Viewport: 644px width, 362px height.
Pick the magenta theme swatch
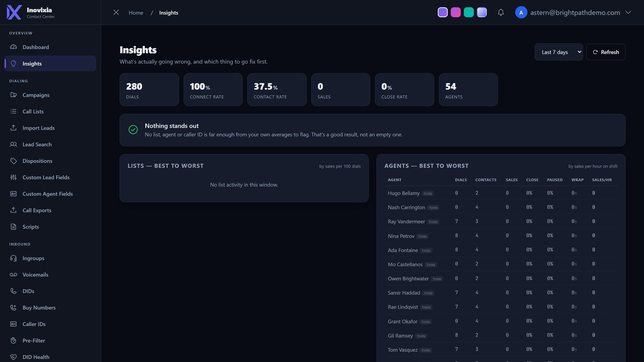(456, 12)
